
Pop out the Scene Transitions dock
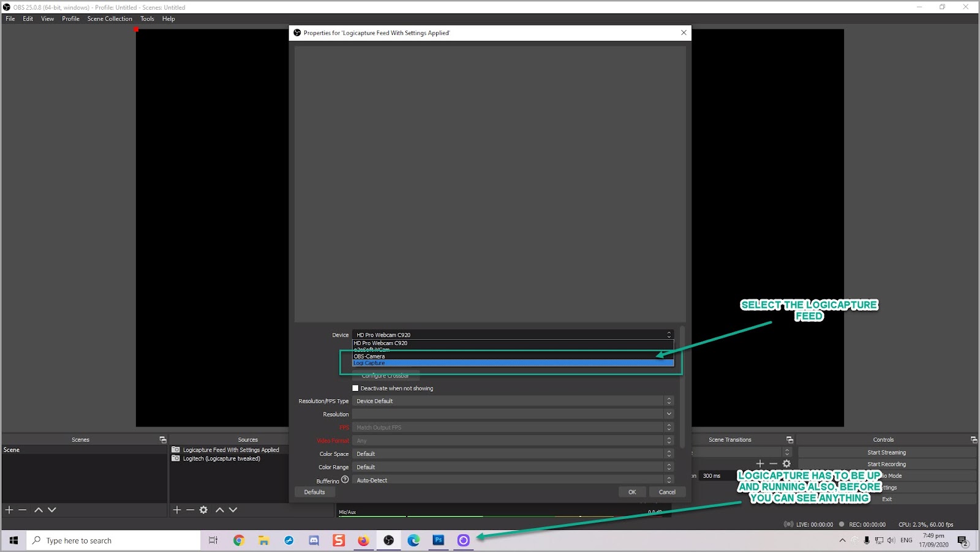(790, 440)
